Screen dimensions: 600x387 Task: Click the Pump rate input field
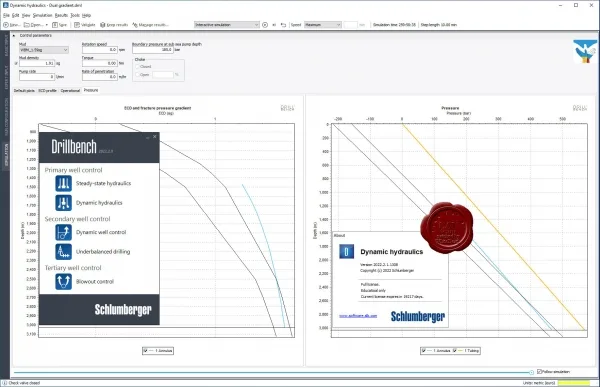tap(37, 77)
